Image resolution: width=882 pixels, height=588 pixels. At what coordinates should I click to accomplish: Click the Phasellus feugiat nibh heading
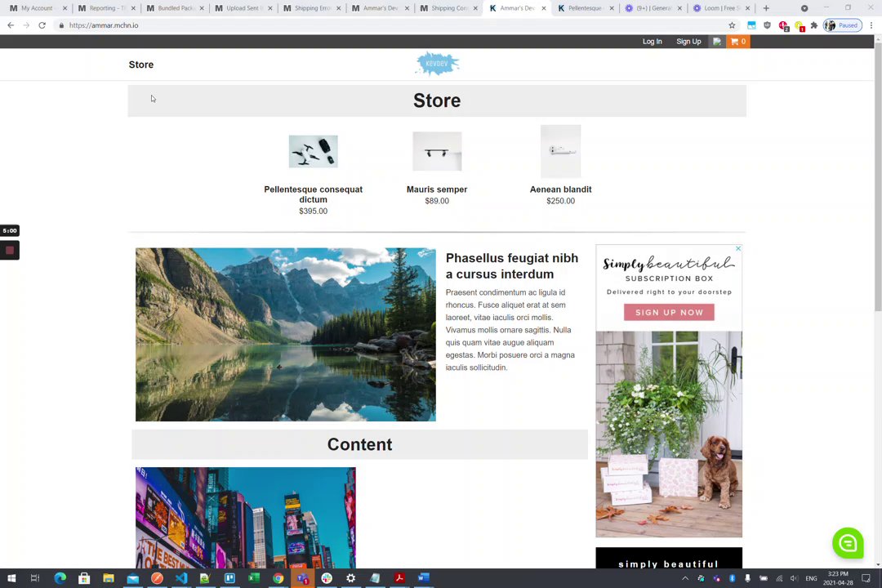tap(512, 266)
